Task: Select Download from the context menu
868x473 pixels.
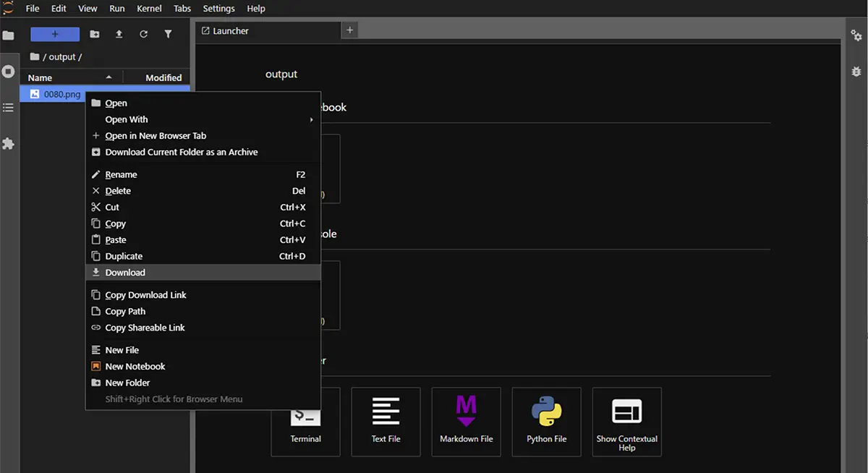Action: pyautogui.click(x=125, y=273)
